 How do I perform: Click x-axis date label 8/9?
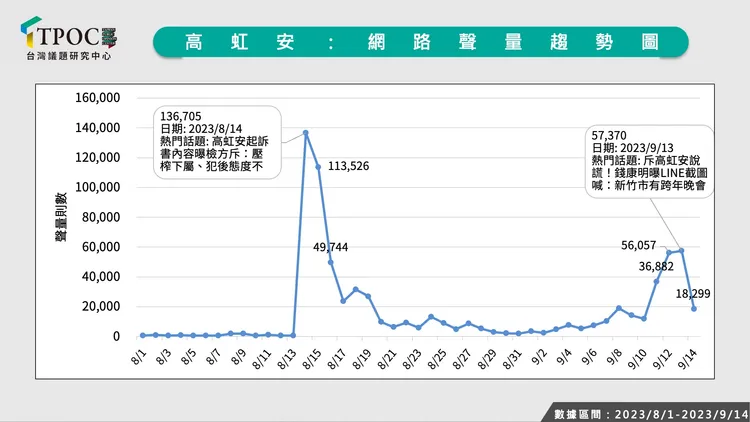click(x=238, y=357)
